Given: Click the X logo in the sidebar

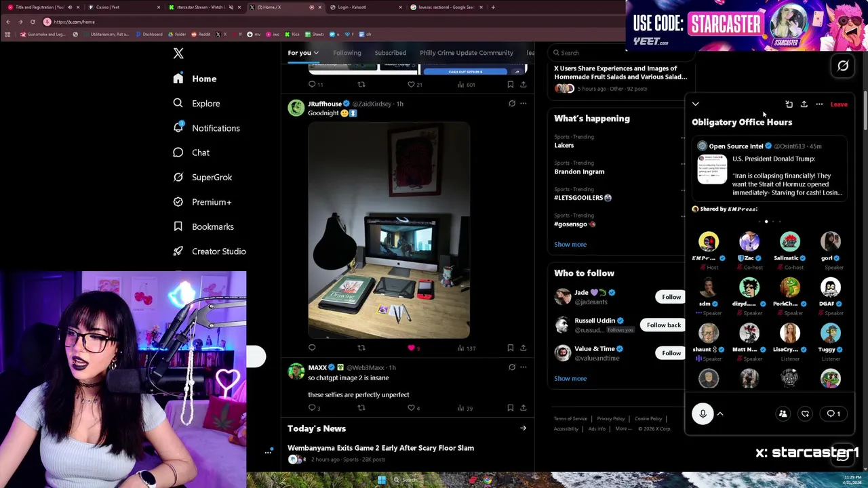Looking at the screenshot, I should pos(178,54).
